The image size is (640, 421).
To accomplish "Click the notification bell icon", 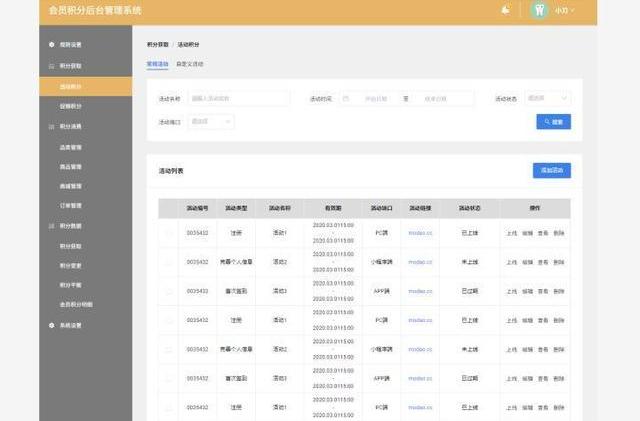I will 506,11.
